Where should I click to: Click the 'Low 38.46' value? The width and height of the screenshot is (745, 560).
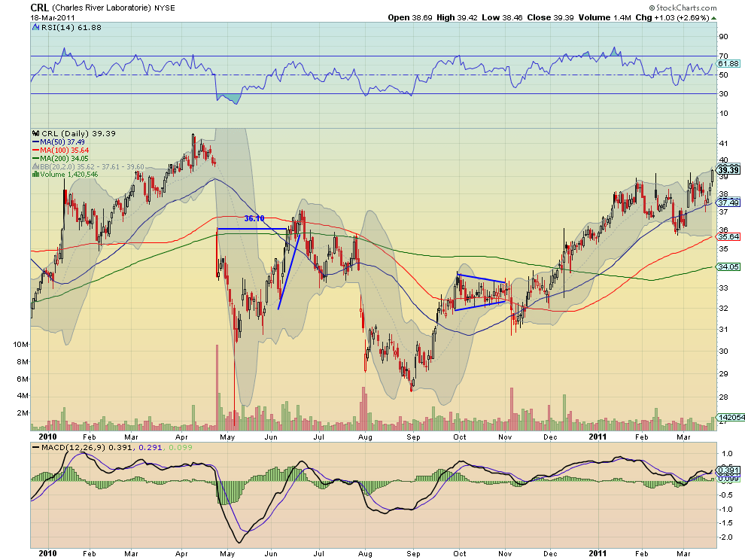(x=502, y=17)
